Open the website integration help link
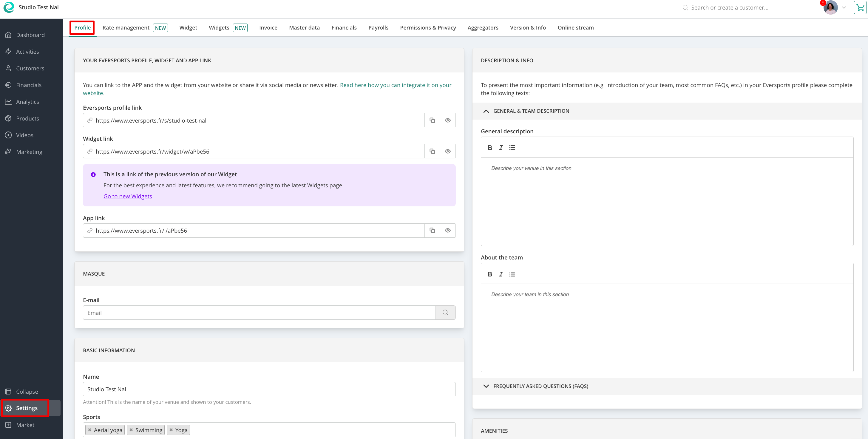The height and width of the screenshot is (439, 868). [396, 85]
